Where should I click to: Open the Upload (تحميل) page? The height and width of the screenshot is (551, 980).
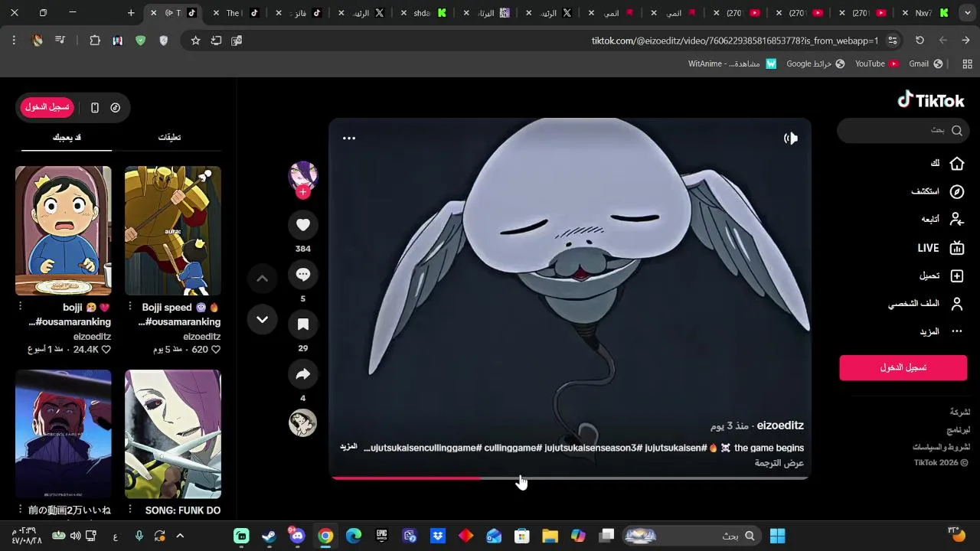pos(942,275)
